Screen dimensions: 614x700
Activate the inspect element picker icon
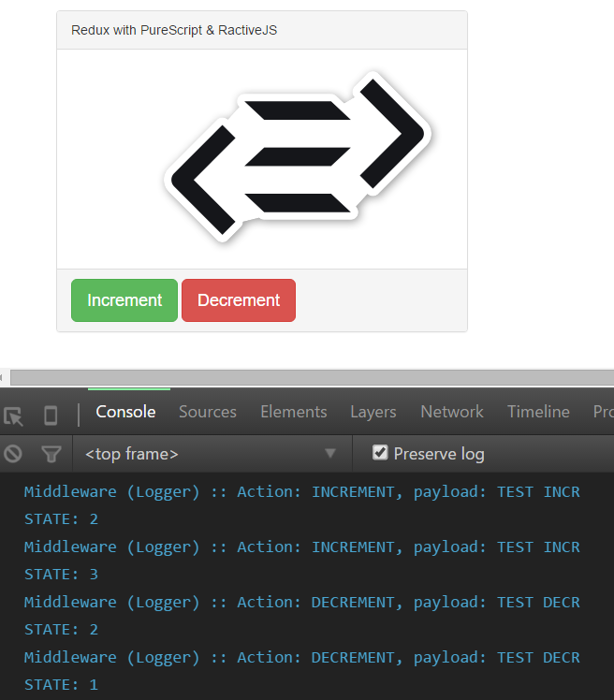[x=13, y=415]
